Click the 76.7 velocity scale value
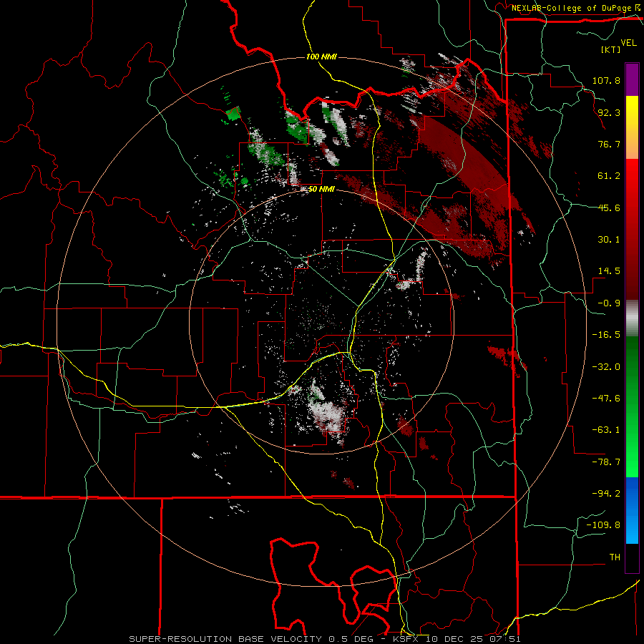The width and height of the screenshot is (644, 644). tap(609, 144)
